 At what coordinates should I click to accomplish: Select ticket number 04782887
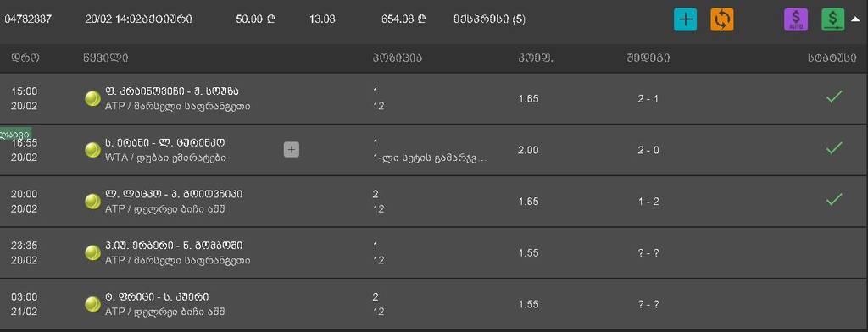28,19
